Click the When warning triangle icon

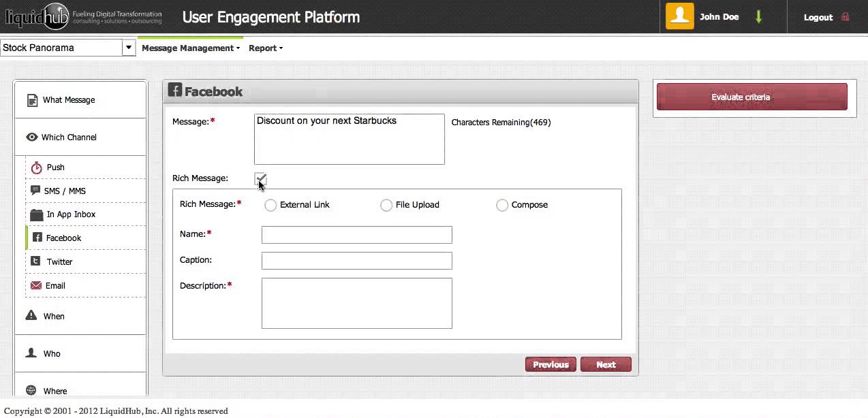(x=31, y=316)
